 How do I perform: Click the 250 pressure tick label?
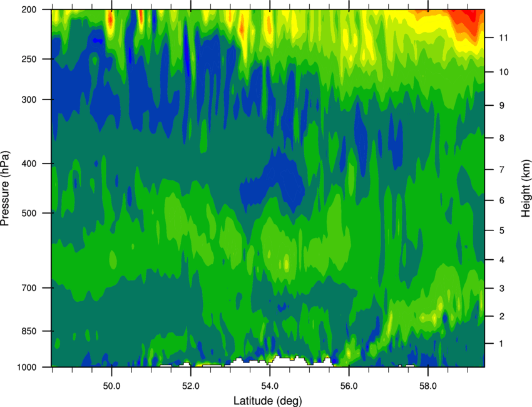click(29, 59)
